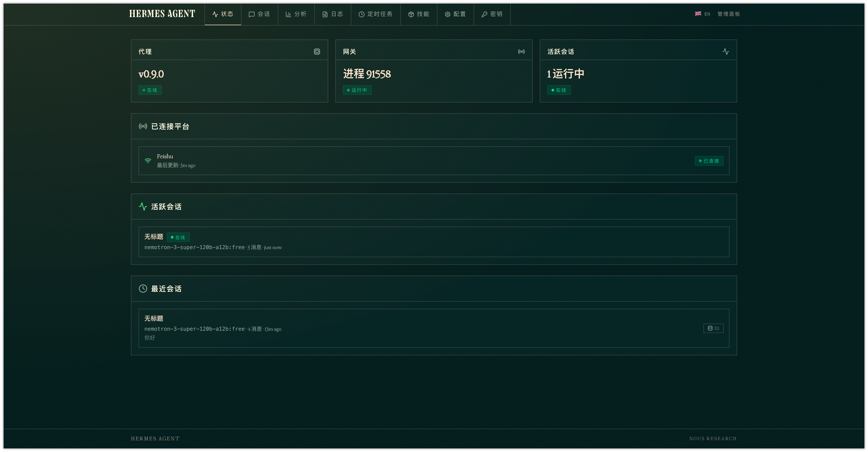Switch to the 技能 skills tab
Screen dimensions: 868x452
point(419,14)
